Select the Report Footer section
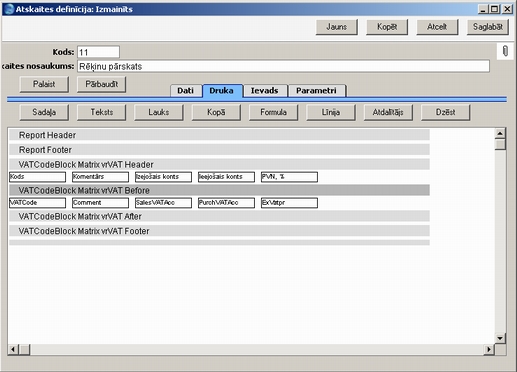The width and height of the screenshot is (517, 372). 219,150
